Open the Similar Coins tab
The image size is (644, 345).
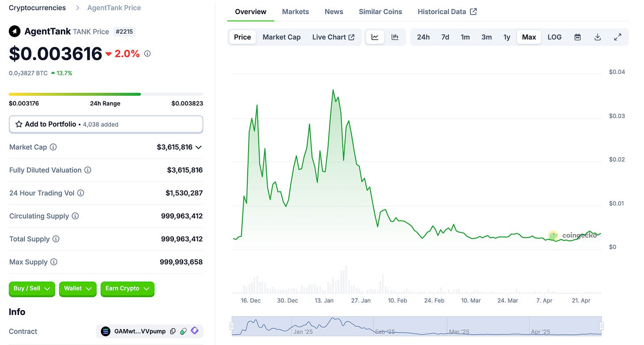pos(380,12)
